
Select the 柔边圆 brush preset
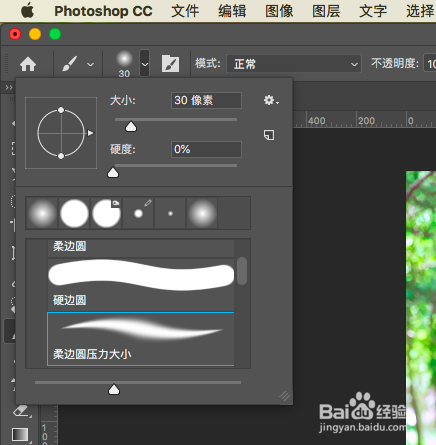click(141, 248)
